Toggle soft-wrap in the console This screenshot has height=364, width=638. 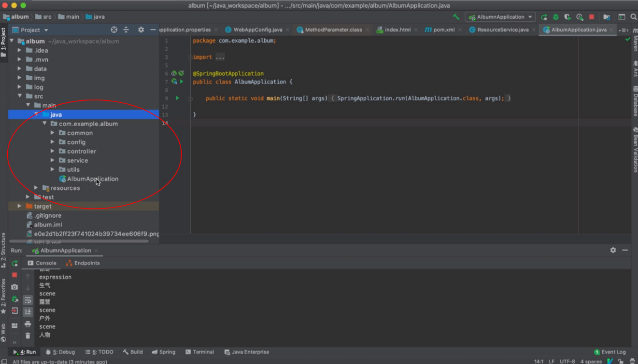[28, 300]
